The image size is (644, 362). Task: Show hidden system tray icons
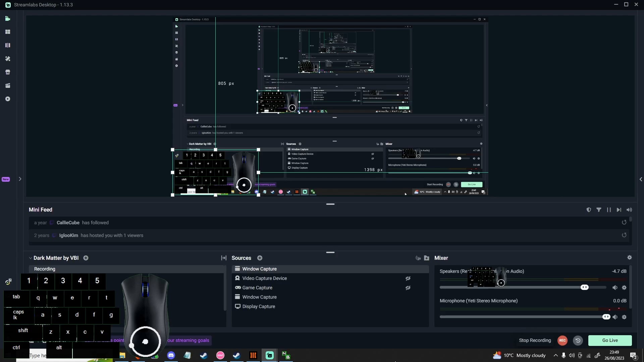pos(556,356)
